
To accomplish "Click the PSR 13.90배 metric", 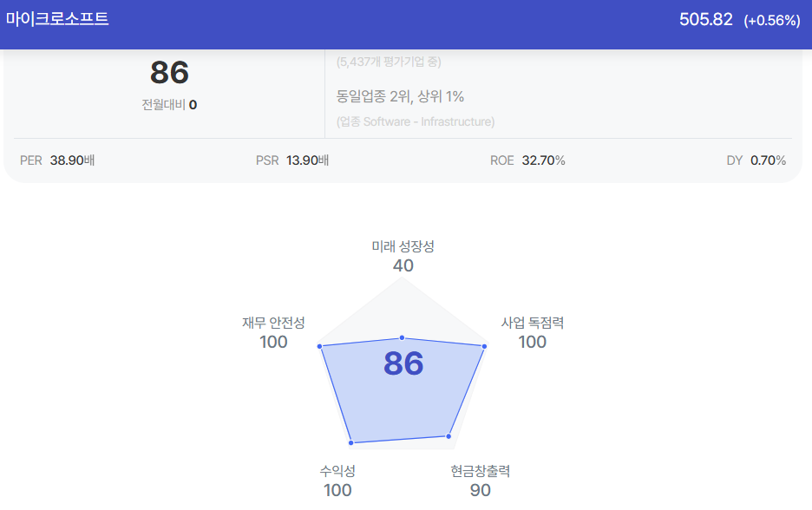I will pyautogui.click(x=292, y=160).
